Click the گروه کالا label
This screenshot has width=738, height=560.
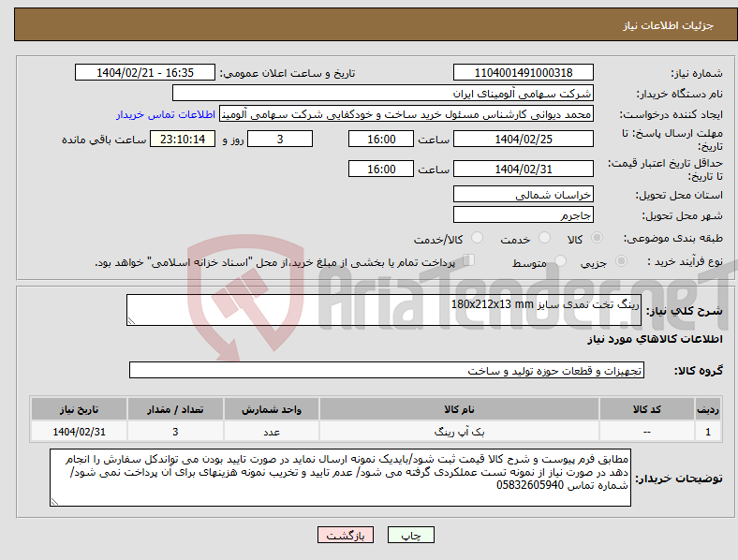[x=699, y=371]
